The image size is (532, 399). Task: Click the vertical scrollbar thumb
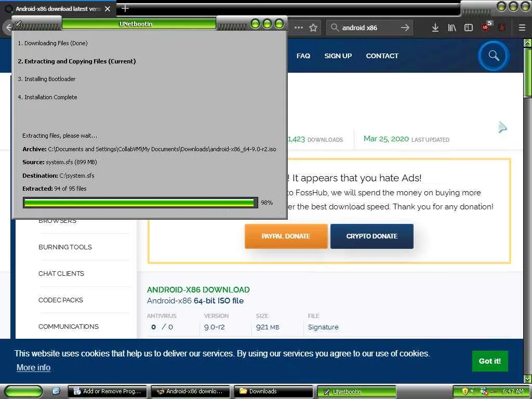coord(528,72)
